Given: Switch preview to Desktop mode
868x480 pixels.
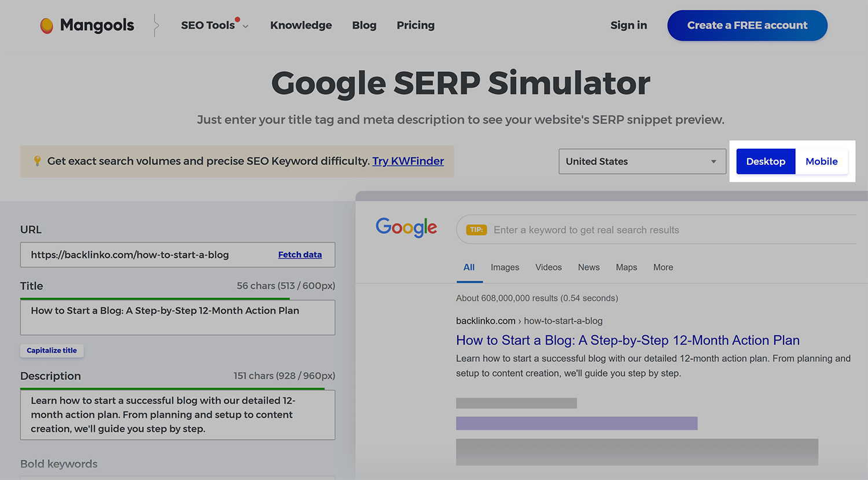Looking at the screenshot, I should (766, 162).
